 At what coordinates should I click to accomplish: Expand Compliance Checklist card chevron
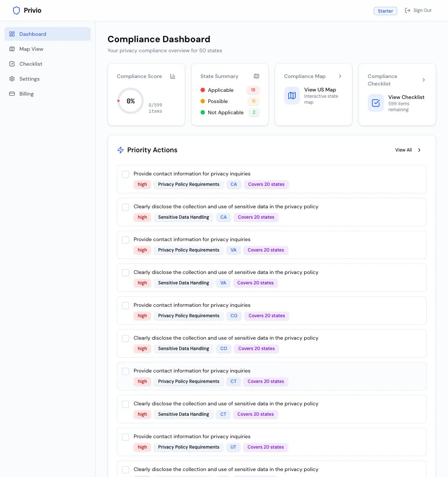pos(424,80)
